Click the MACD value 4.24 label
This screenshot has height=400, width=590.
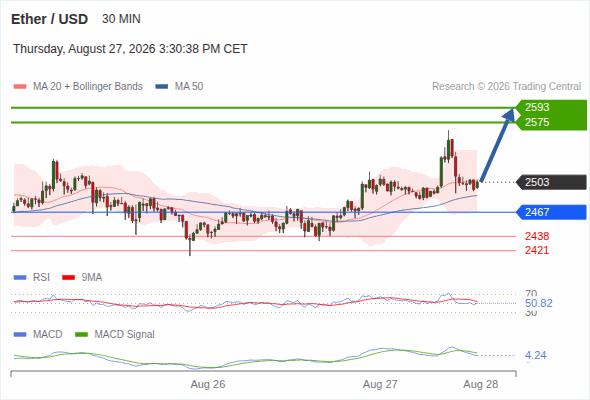coord(535,355)
